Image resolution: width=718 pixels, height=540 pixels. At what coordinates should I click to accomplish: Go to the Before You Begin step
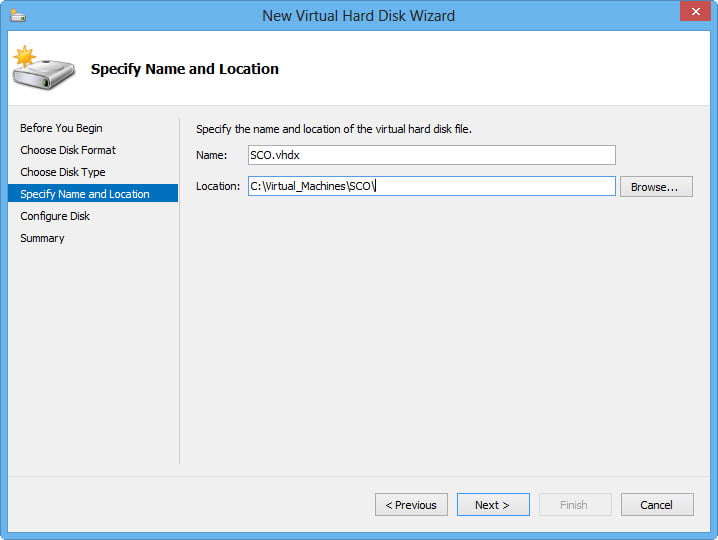(61, 128)
